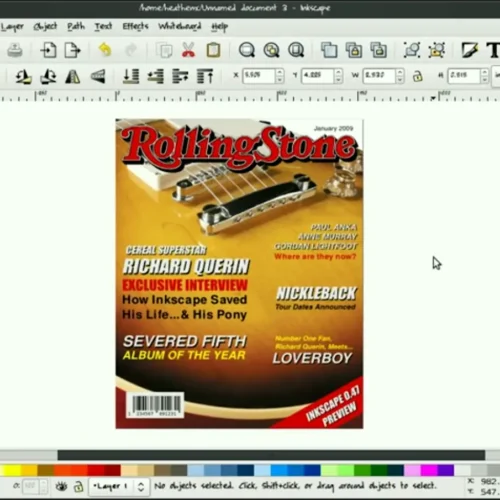Screen dimensions: 500x500
Task: Pick the light pink palette swatch
Action: (412, 470)
